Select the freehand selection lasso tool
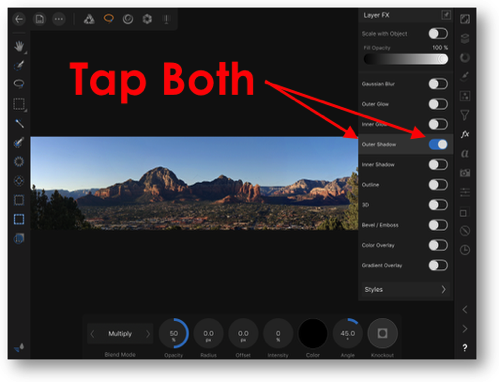This screenshot has height=382, width=499. (19, 83)
